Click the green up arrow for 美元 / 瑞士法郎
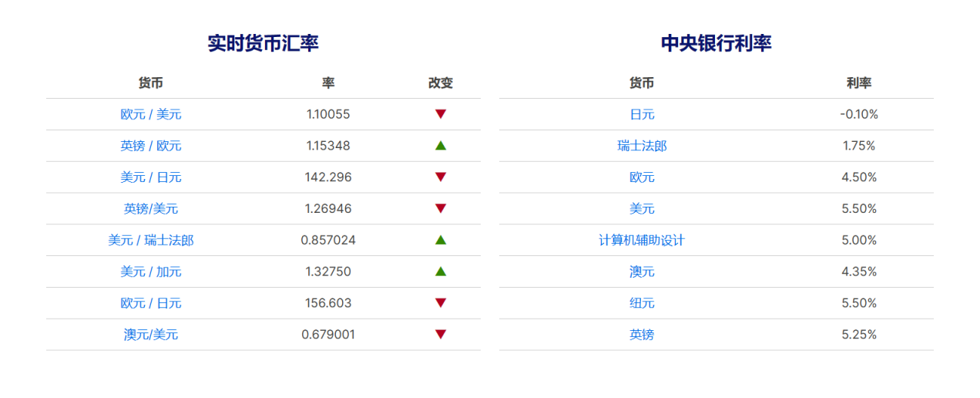980x398 pixels. pos(441,241)
